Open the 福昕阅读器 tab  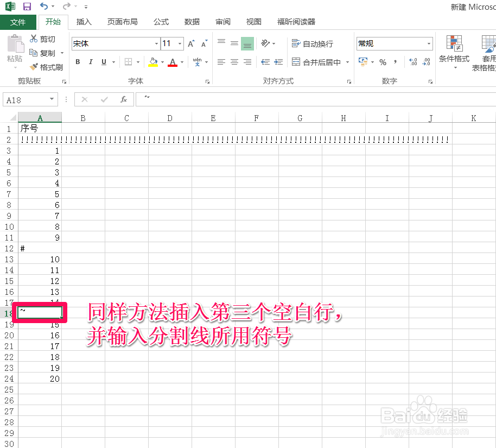[x=296, y=22]
